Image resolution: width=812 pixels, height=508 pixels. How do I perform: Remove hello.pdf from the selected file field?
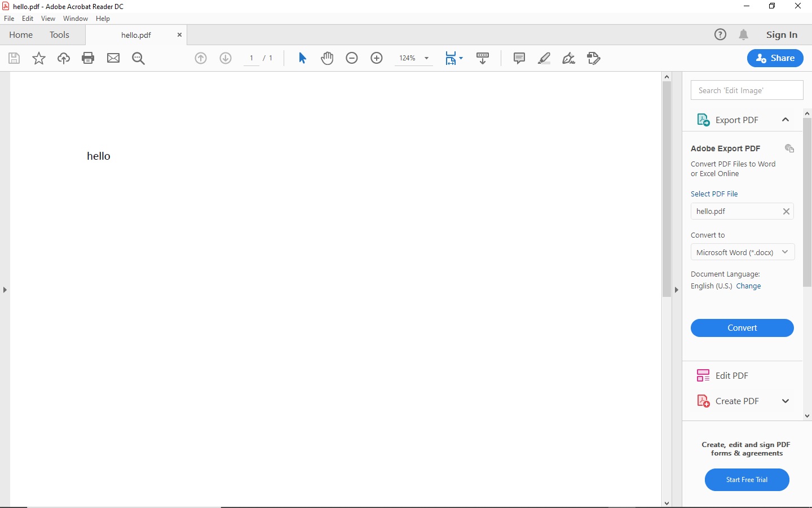786,212
